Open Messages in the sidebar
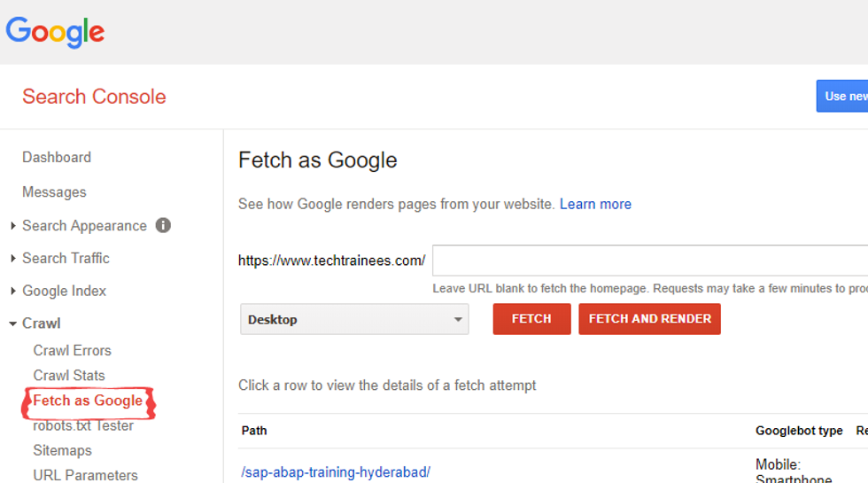Image resolution: width=868 pixels, height=483 pixels. pos(54,192)
